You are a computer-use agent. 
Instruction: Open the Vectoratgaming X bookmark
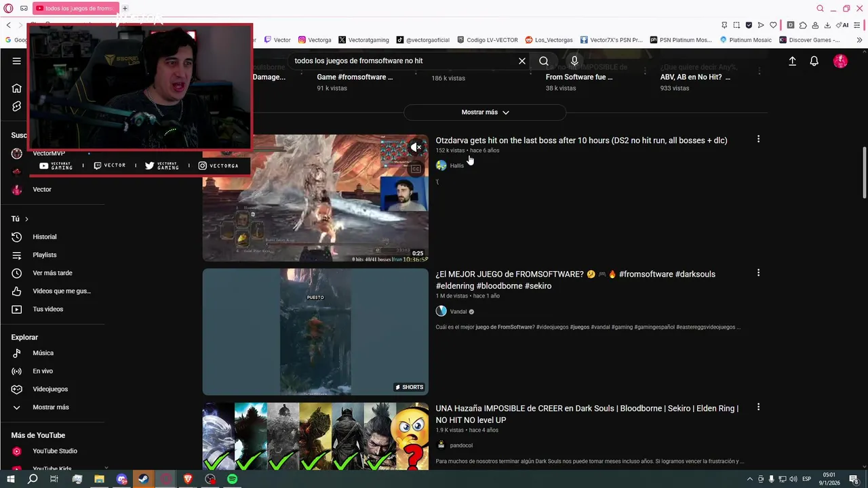pyautogui.click(x=363, y=40)
